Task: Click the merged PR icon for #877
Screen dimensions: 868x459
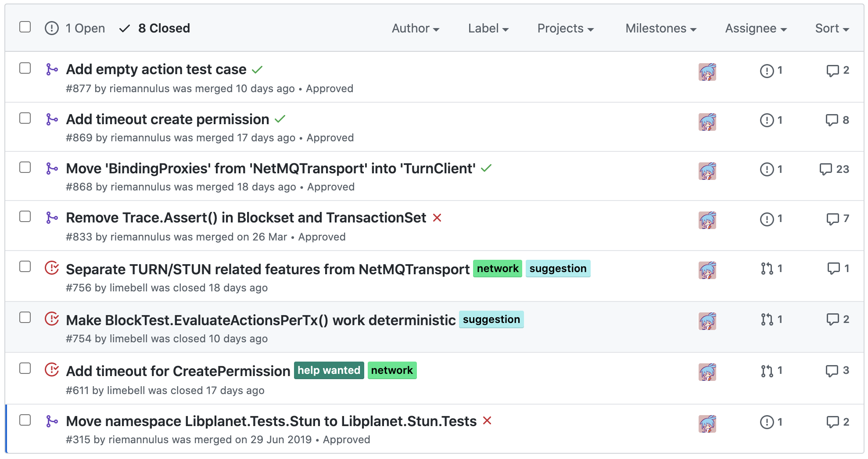Action: point(52,69)
